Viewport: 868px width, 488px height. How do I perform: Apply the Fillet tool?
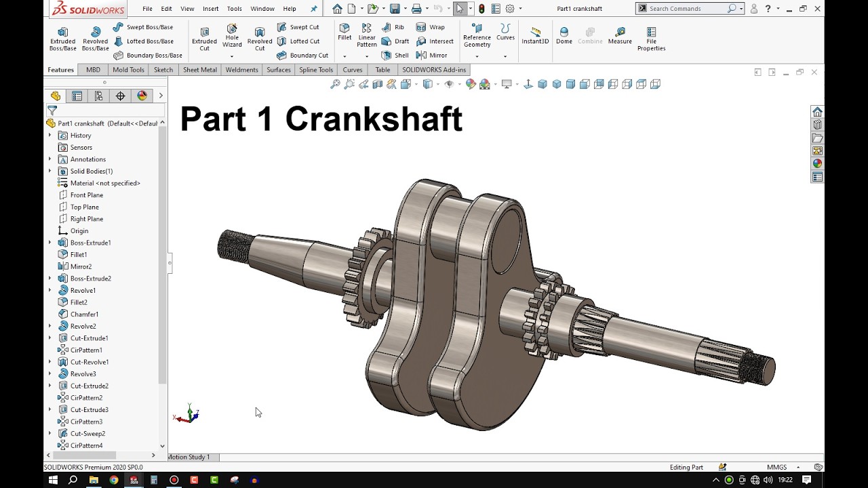[344, 32]
